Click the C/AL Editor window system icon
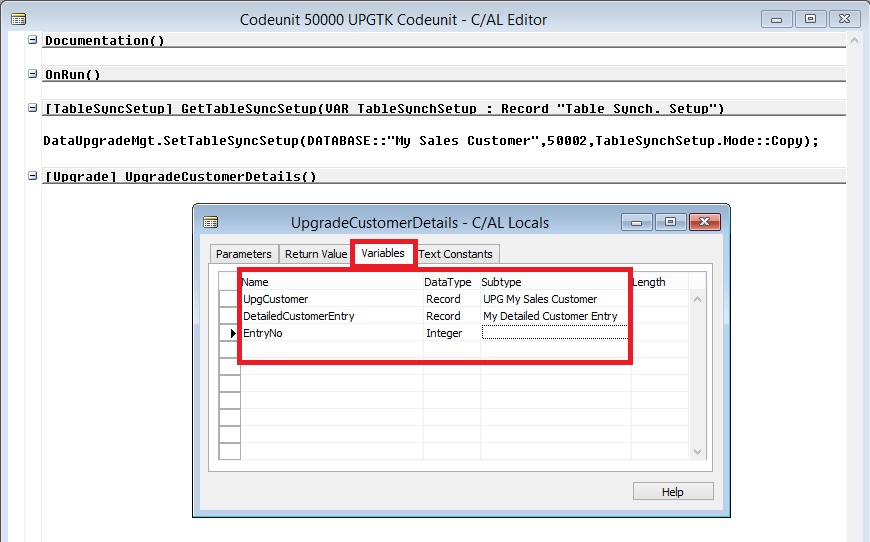The image size is (870, 542). pos(17,19)
